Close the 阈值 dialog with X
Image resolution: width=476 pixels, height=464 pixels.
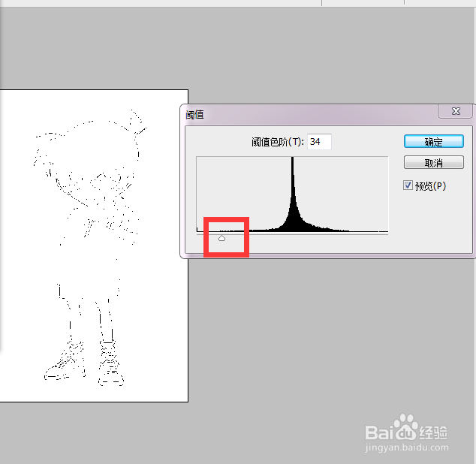pyautogui.click(x=456, y=111)
